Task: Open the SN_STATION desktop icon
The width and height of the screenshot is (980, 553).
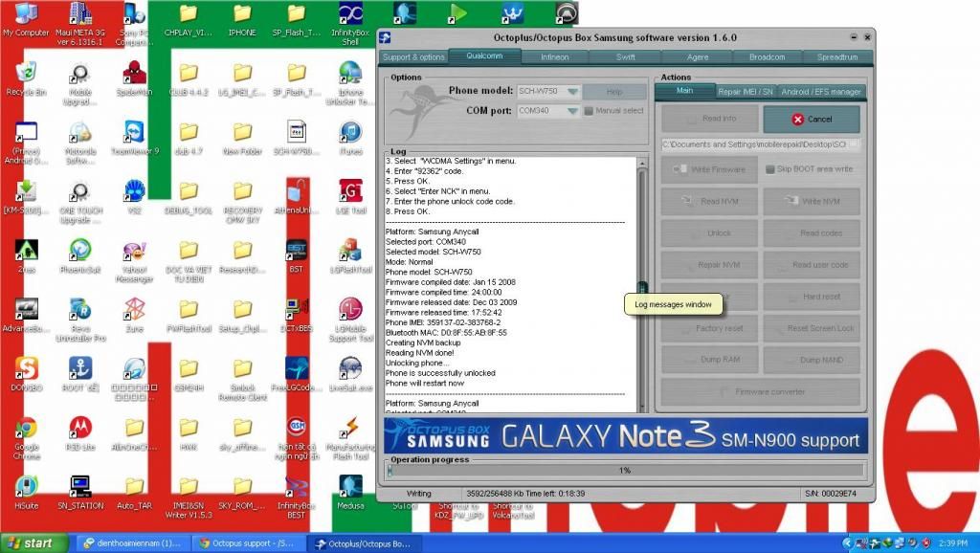Action: (x=80, y=493)
